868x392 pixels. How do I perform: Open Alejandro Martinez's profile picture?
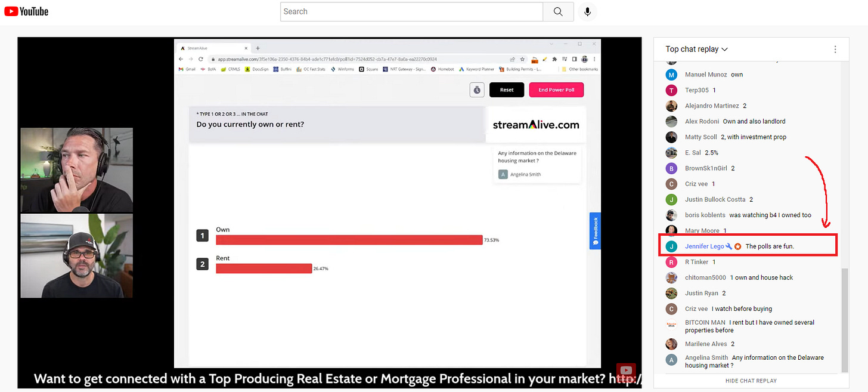(x=672, y=106)
